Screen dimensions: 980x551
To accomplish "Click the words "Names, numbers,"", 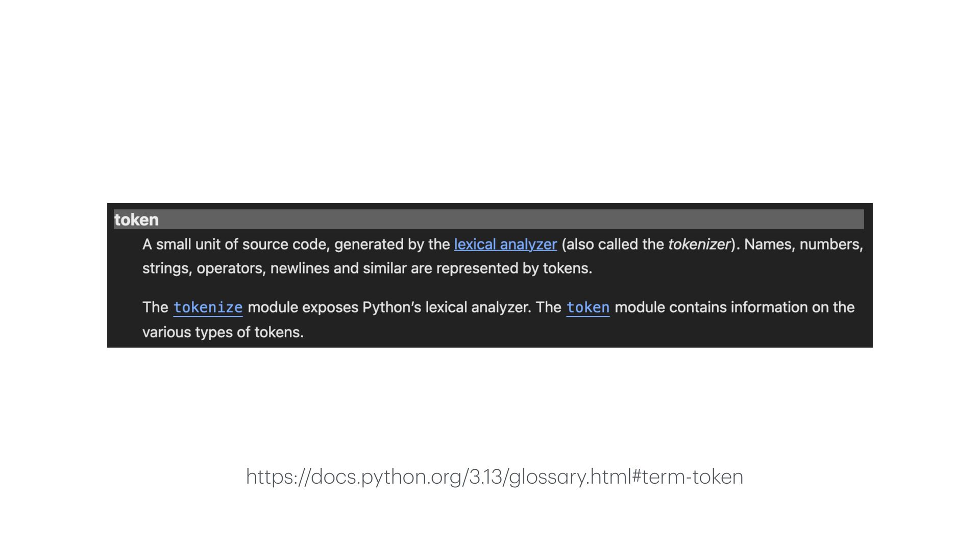I will (803, 244).
